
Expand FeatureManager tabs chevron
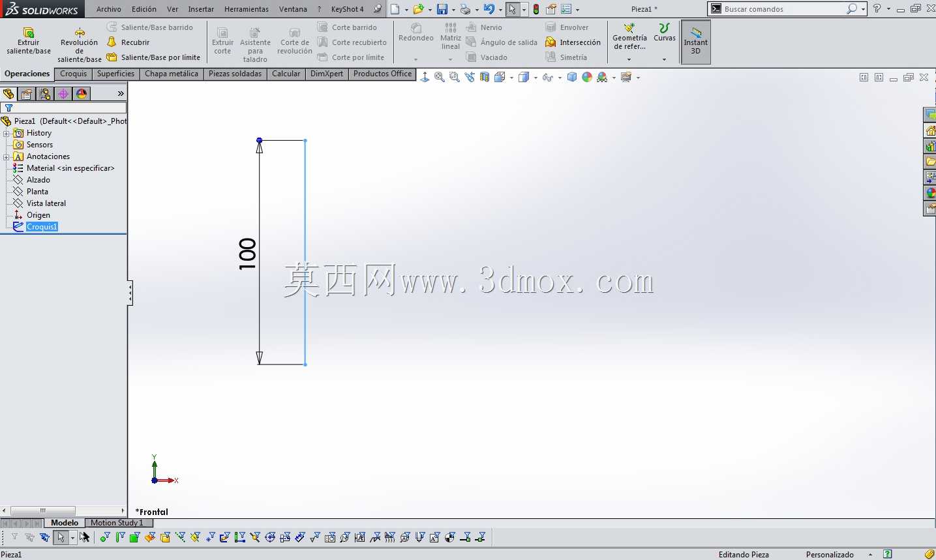point(121,94)
